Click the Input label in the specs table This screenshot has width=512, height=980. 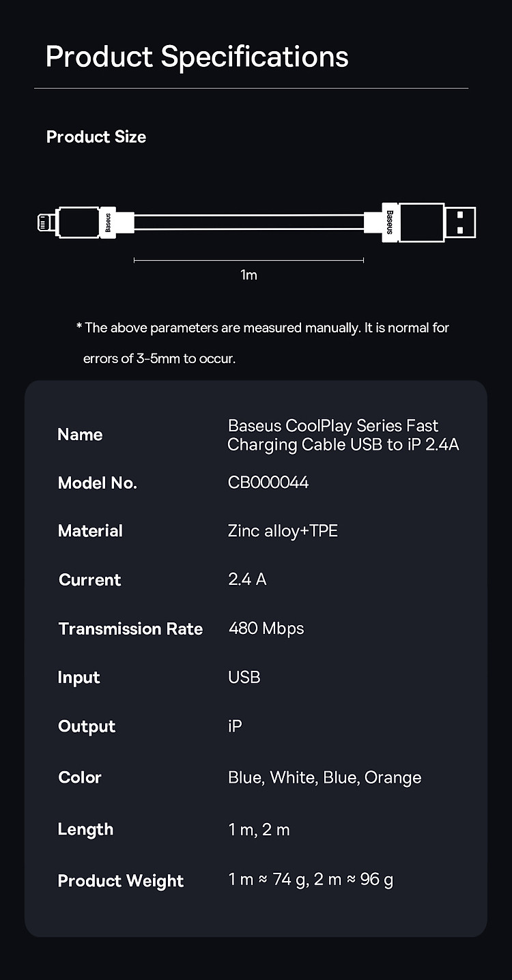click(x=79, y=678)
